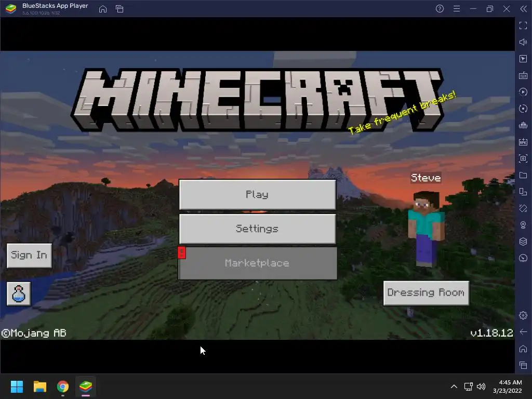Open the Marketplace
The width and height of the screenshot is (532, 399).
258,263
